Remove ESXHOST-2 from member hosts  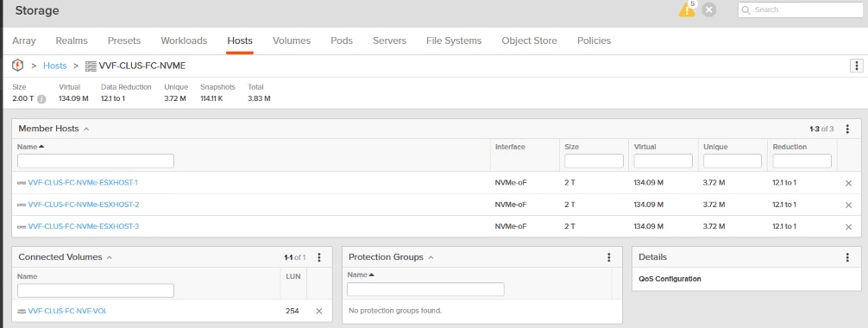849,205
